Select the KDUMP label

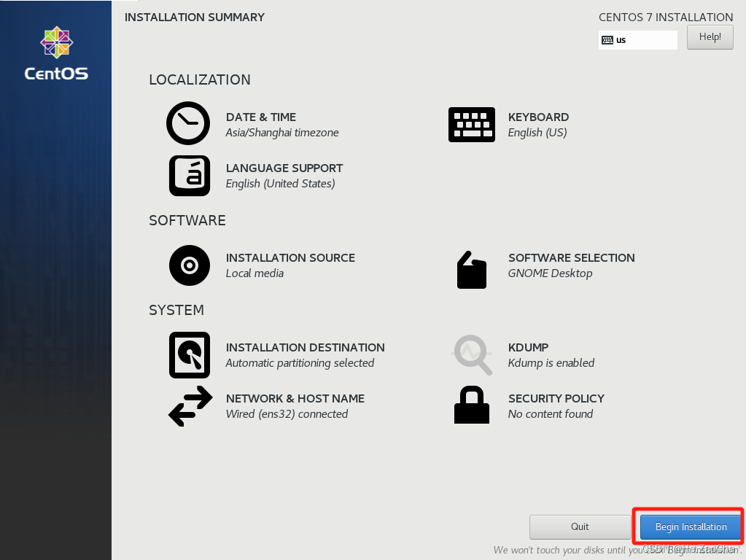[528, 347]
